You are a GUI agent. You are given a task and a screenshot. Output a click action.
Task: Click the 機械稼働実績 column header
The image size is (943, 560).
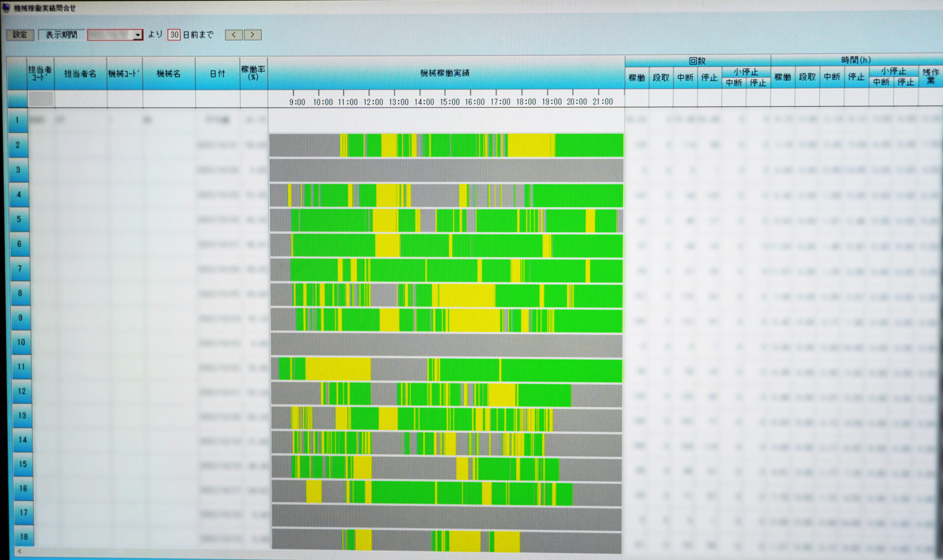445,73
